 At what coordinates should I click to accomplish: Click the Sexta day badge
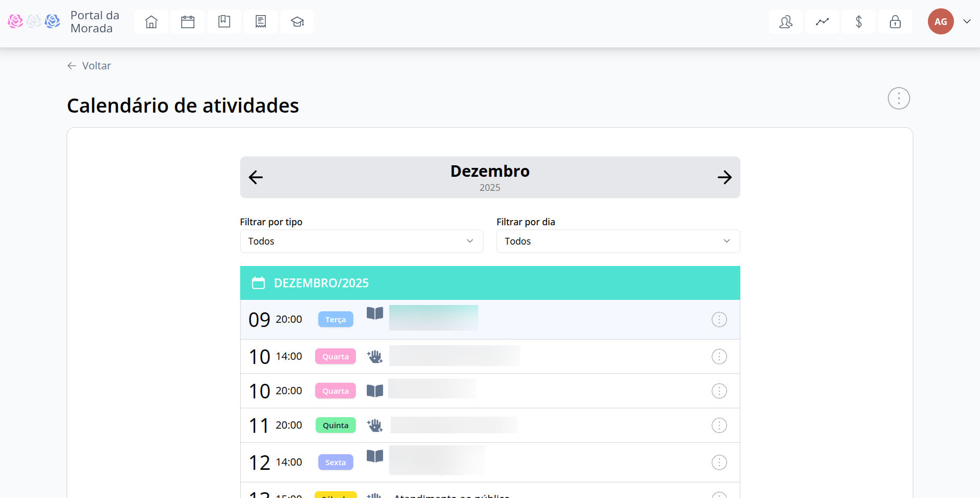336,462
